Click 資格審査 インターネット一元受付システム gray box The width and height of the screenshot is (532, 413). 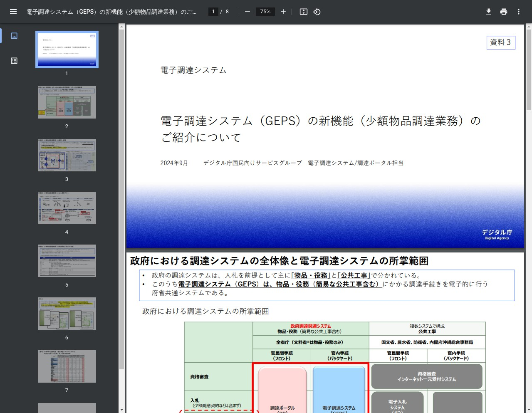(427, 377)
